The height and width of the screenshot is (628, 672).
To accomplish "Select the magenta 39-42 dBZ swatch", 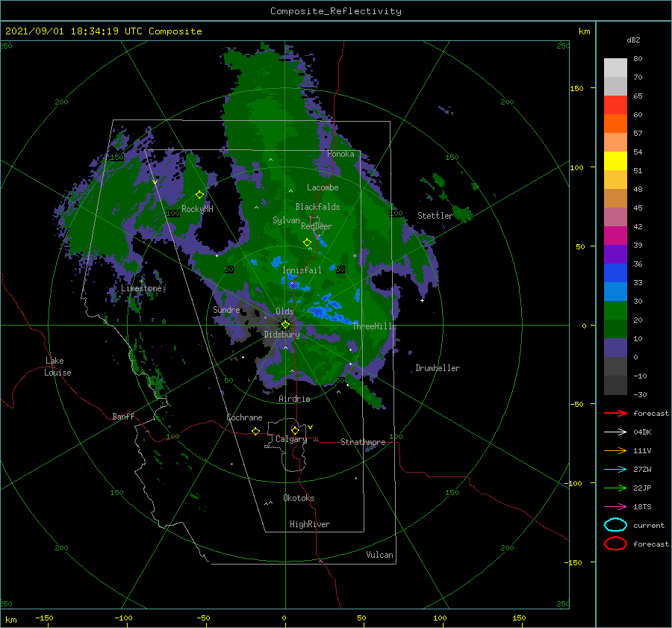I will click(x=615, y=236).
